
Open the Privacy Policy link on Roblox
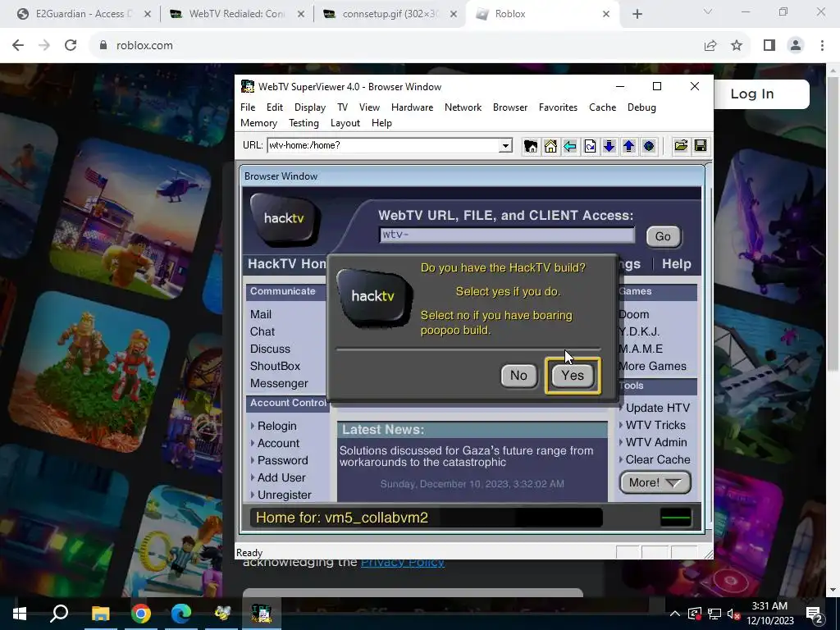coord(402,563)
